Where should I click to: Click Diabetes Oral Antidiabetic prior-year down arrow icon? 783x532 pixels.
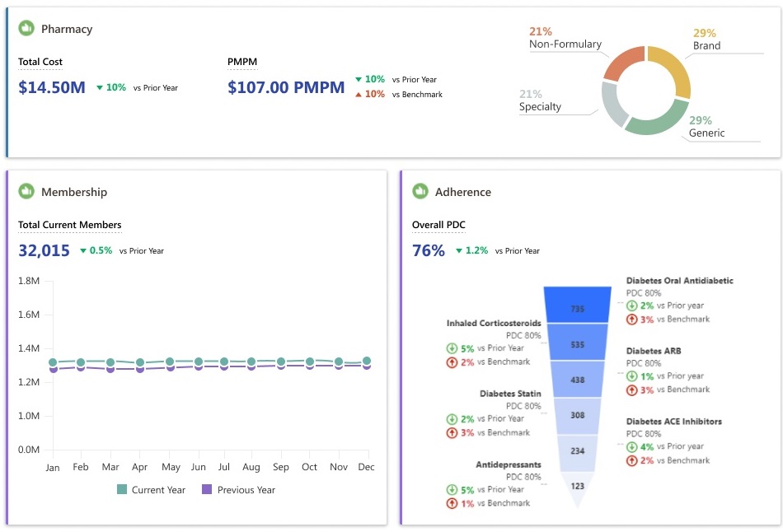pyautogui.click(x=631, y=306)
